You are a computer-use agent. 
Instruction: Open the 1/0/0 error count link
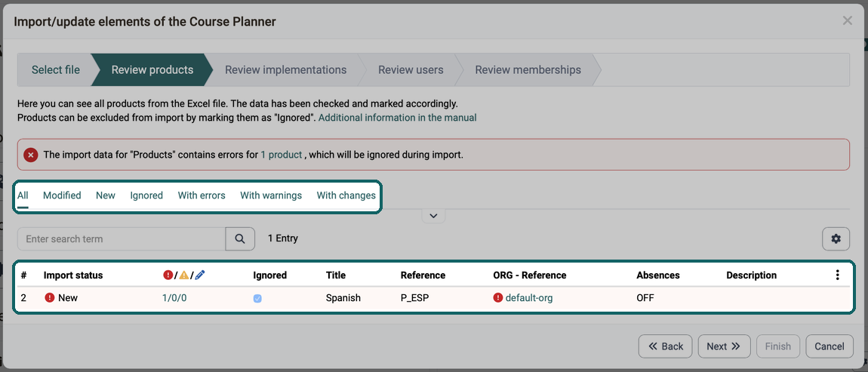pos(174,298)
